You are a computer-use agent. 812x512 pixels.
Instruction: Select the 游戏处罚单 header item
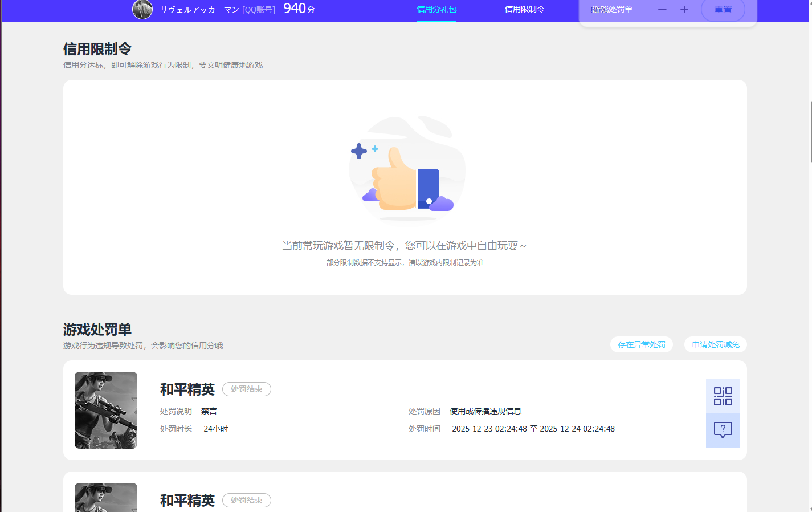coord(612,9)
